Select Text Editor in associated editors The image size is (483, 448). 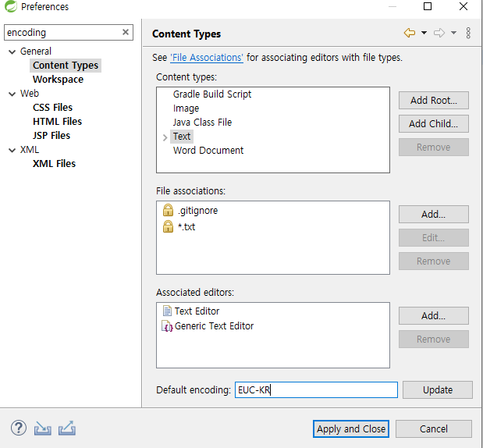[x=197, y=311]
